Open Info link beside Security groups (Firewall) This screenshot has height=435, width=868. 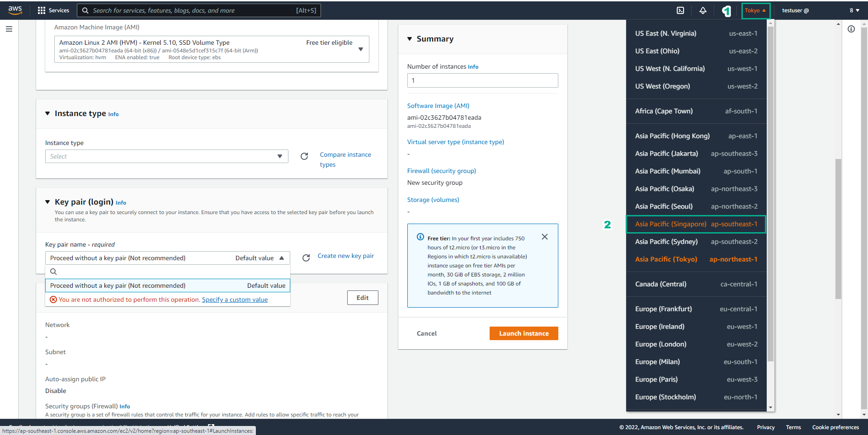tap(125, 407)
